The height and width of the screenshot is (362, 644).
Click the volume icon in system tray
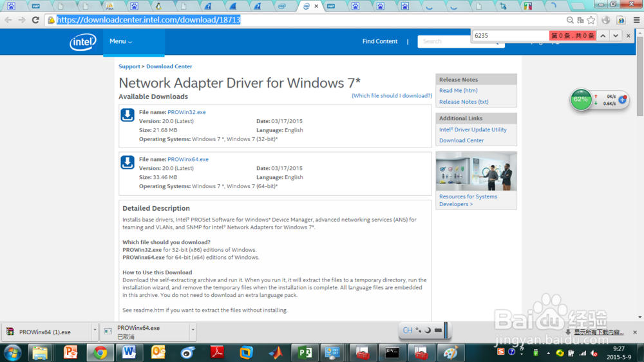click(x=594, y=353)
